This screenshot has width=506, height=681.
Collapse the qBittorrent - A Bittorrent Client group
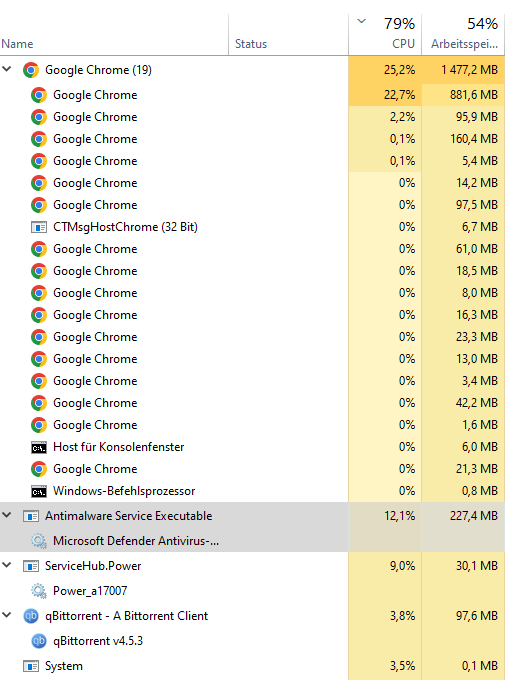tap(7, 615)
